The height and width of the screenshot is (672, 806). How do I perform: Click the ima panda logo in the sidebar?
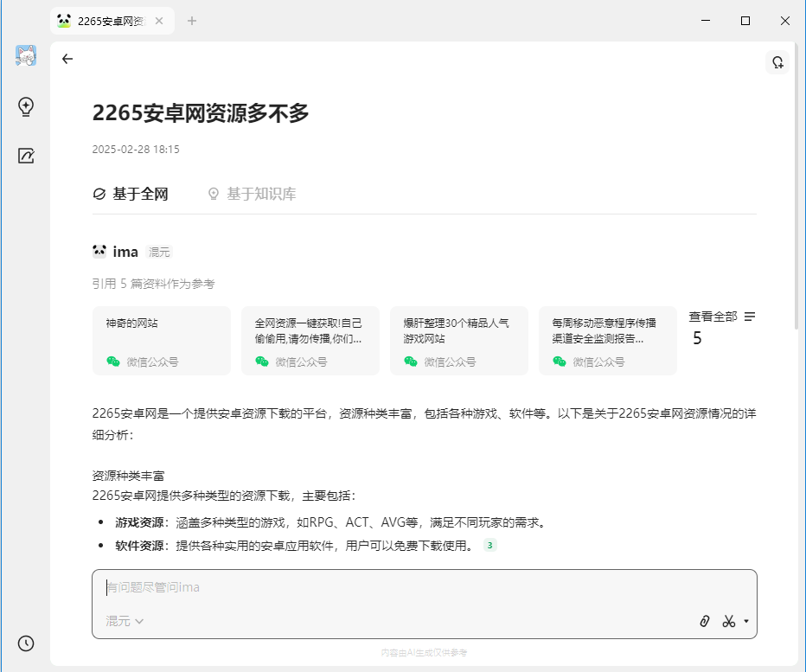click(25, 54)
